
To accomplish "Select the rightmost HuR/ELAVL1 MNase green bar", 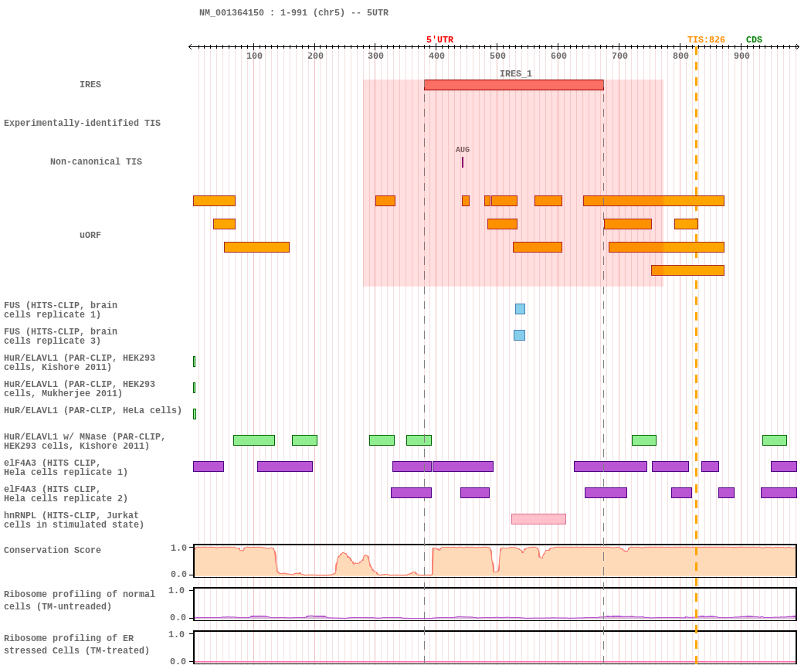I will (774, 440).
